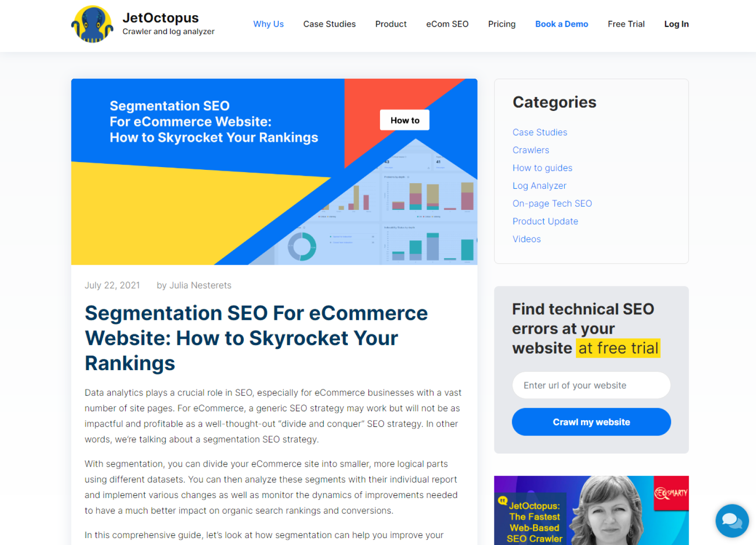Open the live chat bubble icon
Viewport: 756px width, 545px height.
pos(732,521)
